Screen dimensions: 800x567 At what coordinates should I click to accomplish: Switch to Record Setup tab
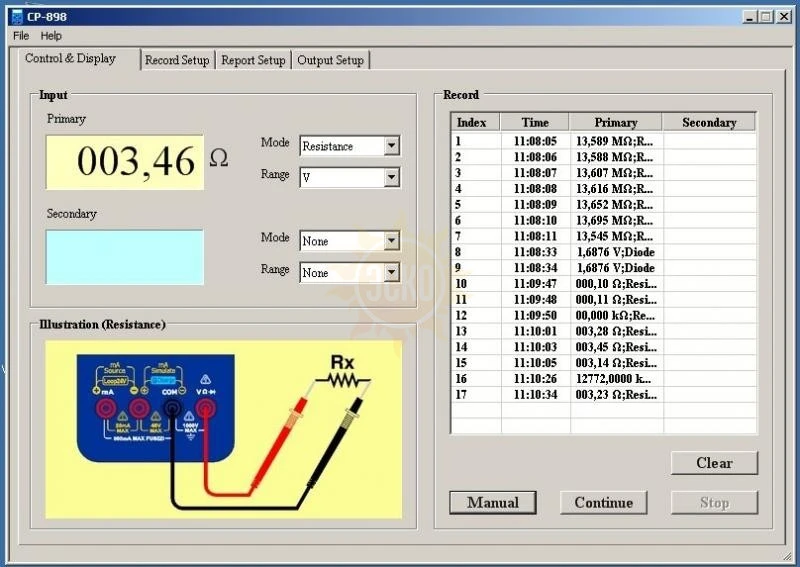tap(177, 60)
